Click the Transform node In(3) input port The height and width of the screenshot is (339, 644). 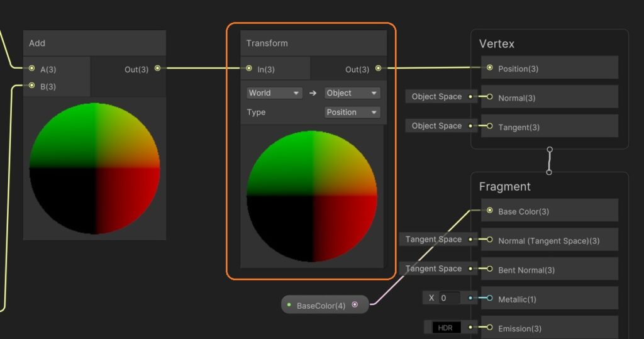click(249, 69)
